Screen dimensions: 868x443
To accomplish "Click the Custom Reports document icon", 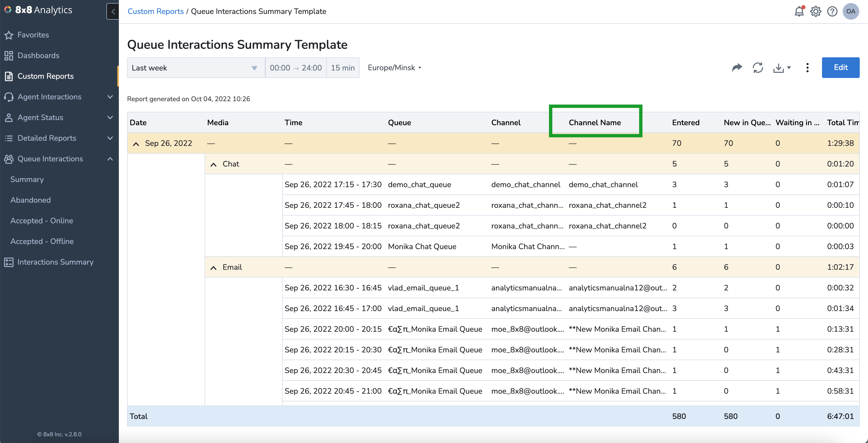I will (x=9, y=76).
